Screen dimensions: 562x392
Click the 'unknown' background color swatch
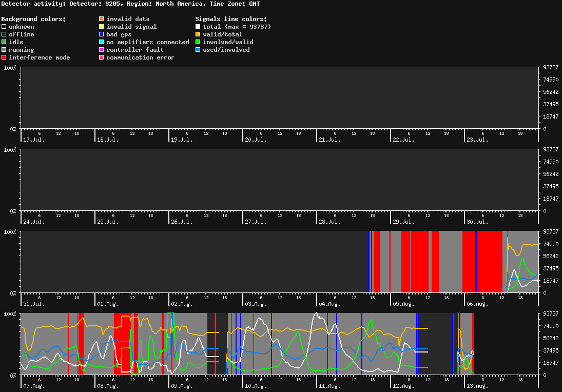click(x=4, y=27)
